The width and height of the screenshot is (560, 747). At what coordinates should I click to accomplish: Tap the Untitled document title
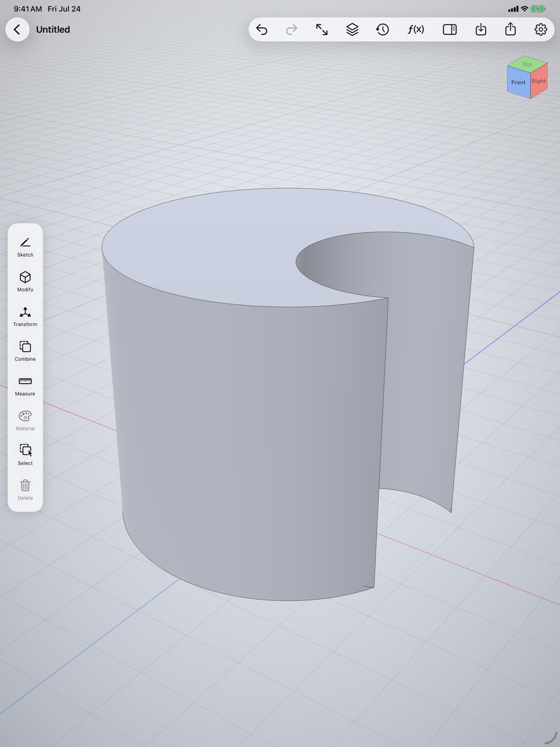(53, 29)
